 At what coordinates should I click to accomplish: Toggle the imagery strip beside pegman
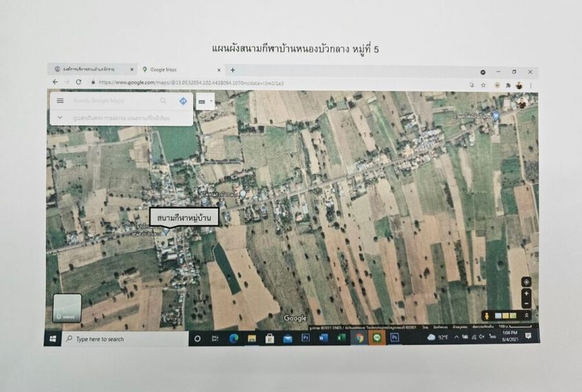coord(506,316)
